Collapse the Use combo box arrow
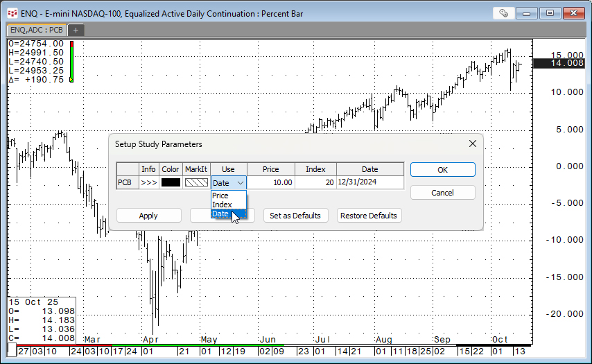Image resolution: width=592 pixels, height=364 pixels. pyautogui.click(x=240, y=183)
